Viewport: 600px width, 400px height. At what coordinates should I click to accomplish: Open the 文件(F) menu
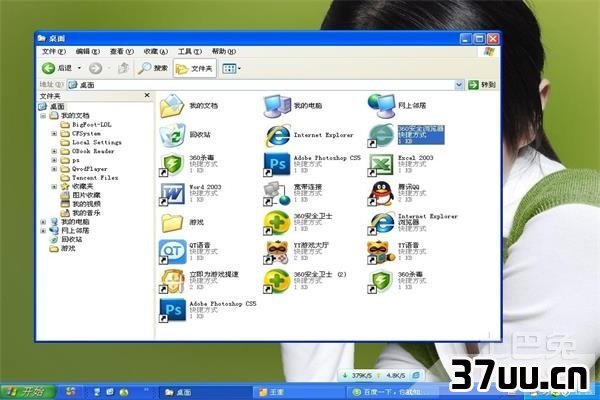[54, 51]
